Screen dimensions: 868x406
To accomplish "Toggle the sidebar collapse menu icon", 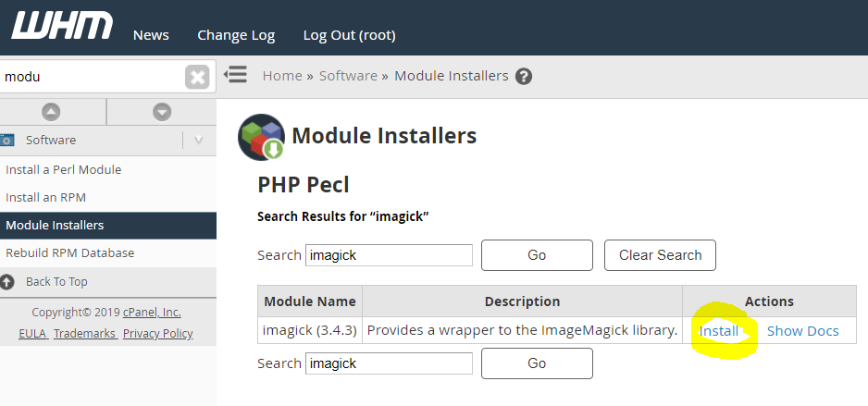I will 236,75.
